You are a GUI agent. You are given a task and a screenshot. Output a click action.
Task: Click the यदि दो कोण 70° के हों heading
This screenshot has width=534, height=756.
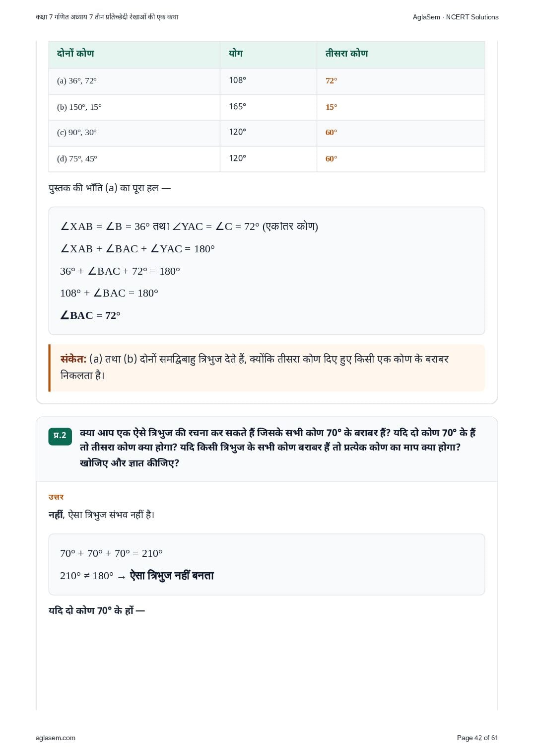click(x=96, y=610)
